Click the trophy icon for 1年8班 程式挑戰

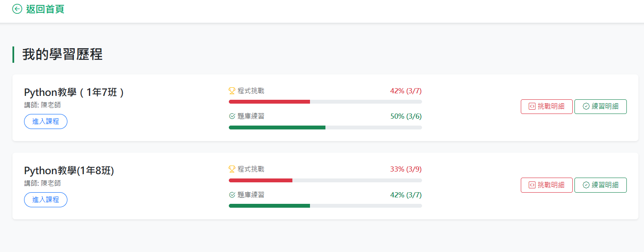tap(232, 169)
